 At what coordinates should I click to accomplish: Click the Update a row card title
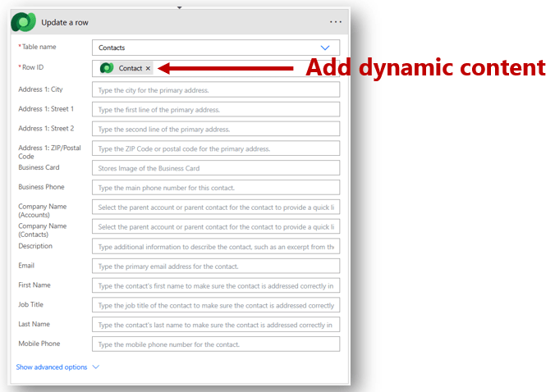(x=65, y=22)
